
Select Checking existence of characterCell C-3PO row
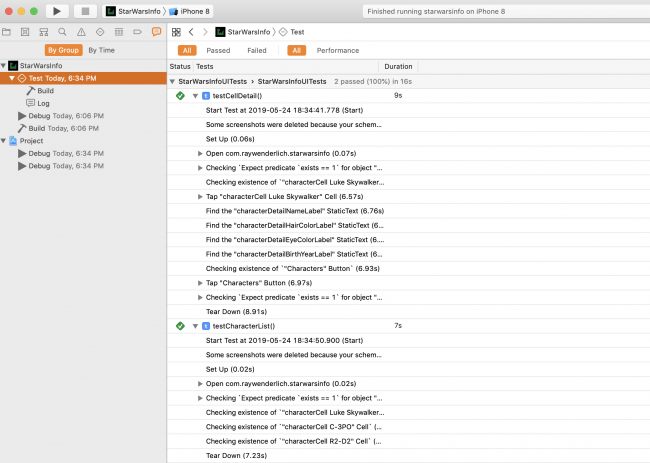tap(408, 427)
